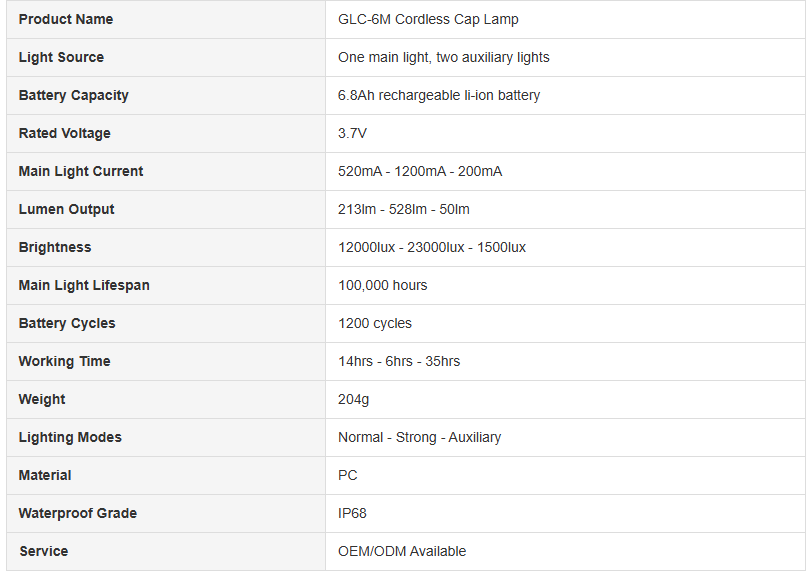Click the 100,000 hours value cell
810x573 pixels.
tap(565, 285)
